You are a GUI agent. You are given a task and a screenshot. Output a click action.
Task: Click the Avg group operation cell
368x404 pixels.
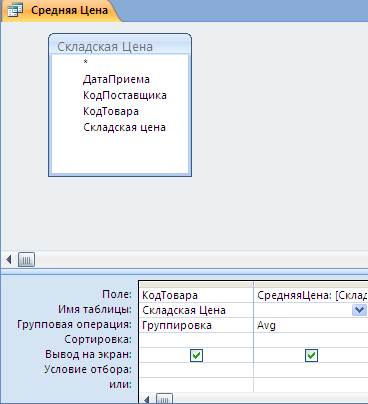click(x=311, y=325)
